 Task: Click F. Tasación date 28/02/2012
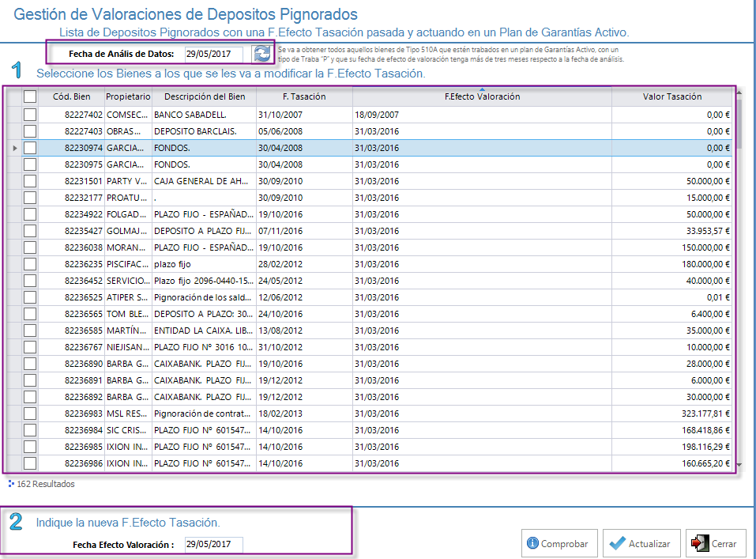tap(304, 264)
